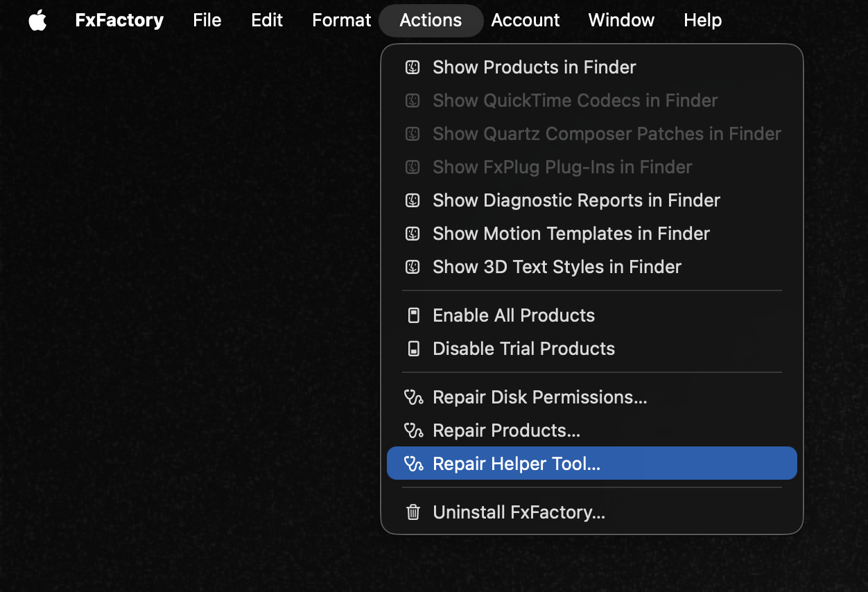Open the FxFactory application menu
This screenshot has height=592, width=868.
coord(119,20)
